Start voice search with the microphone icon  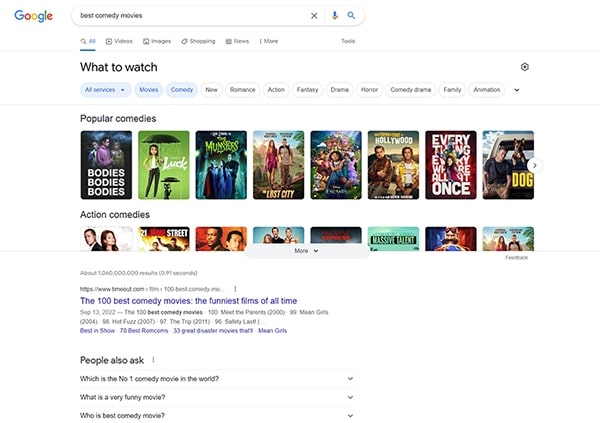[x=335, y=15]
